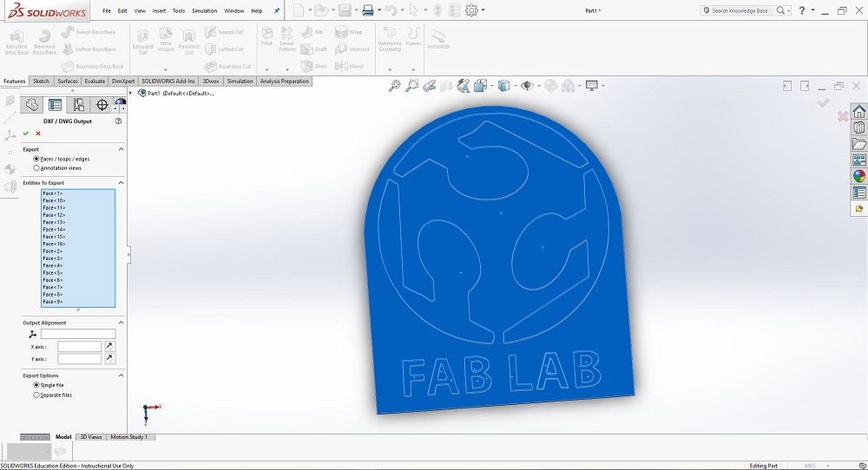Click the Help question mark icon in title bar

click(x=801, y=10)
